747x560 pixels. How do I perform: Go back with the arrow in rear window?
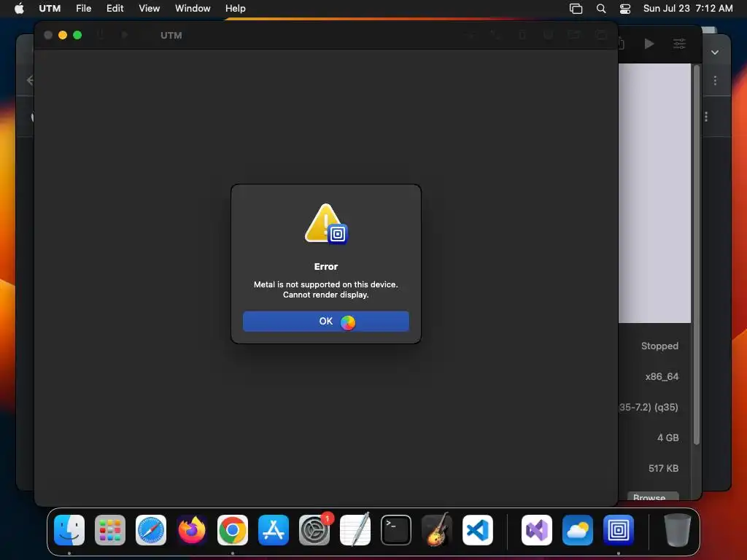(30, 80)
